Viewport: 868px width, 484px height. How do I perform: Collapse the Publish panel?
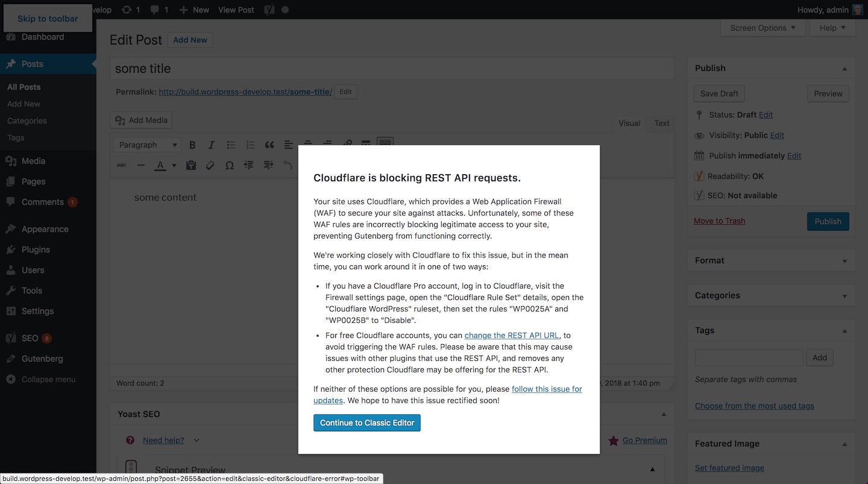[x=845, y=68]
